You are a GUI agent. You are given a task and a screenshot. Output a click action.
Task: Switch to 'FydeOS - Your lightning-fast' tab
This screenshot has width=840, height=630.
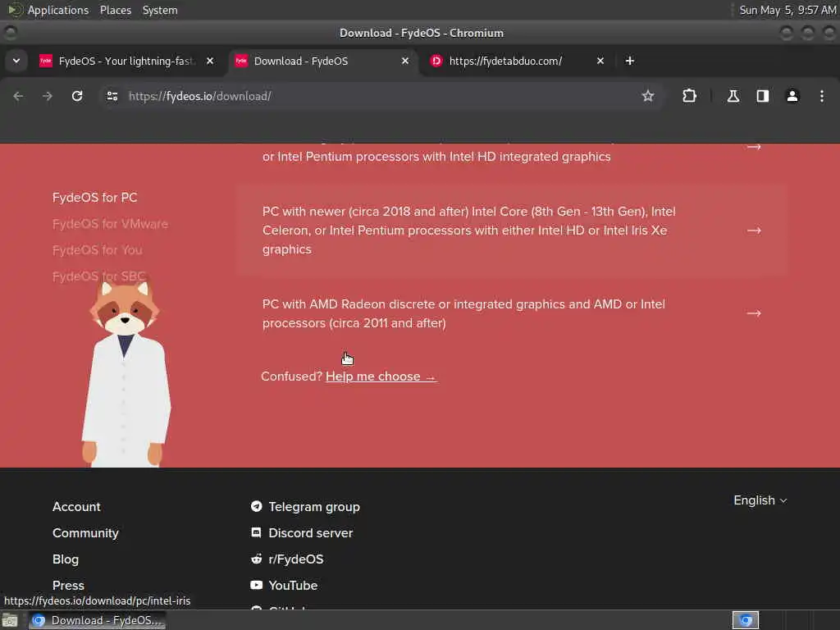(x=127, y=61)
